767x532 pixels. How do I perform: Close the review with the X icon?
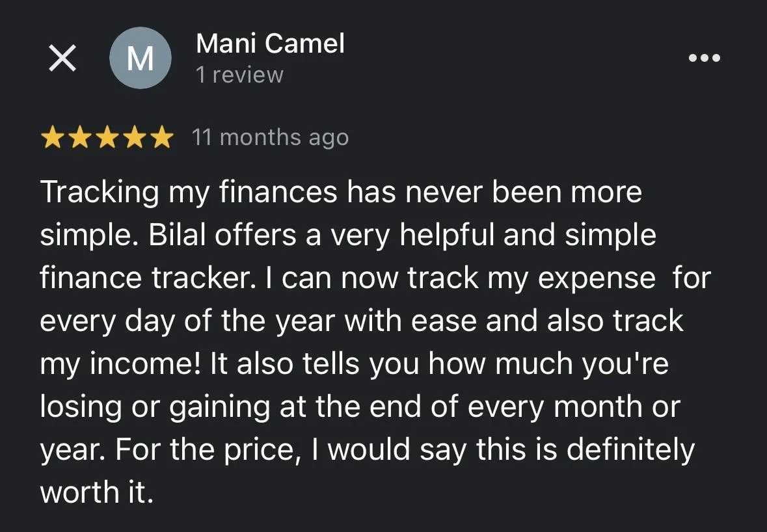62,58
